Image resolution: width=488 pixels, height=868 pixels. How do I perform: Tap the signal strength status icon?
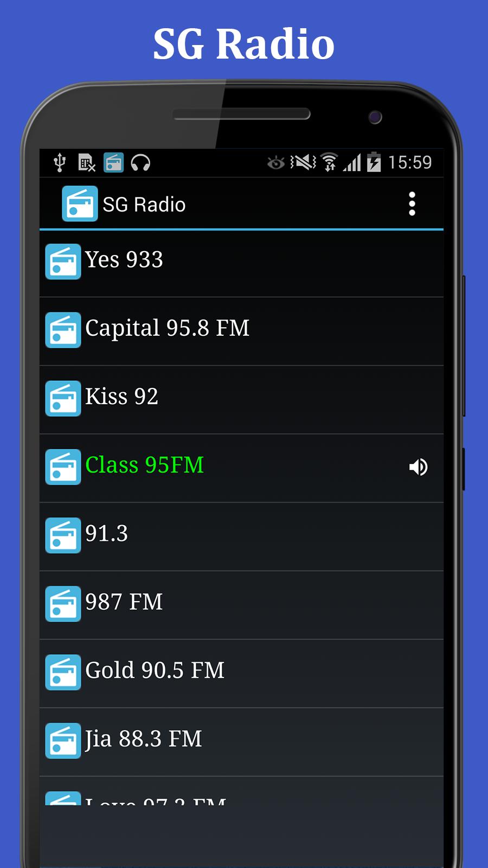point(352,162)
